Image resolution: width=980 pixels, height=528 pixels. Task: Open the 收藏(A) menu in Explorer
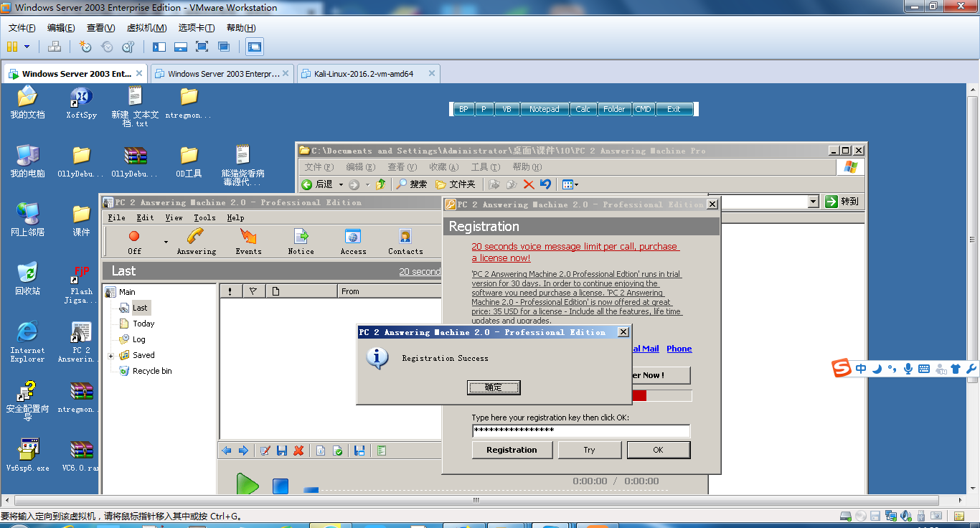click(443, 166)
